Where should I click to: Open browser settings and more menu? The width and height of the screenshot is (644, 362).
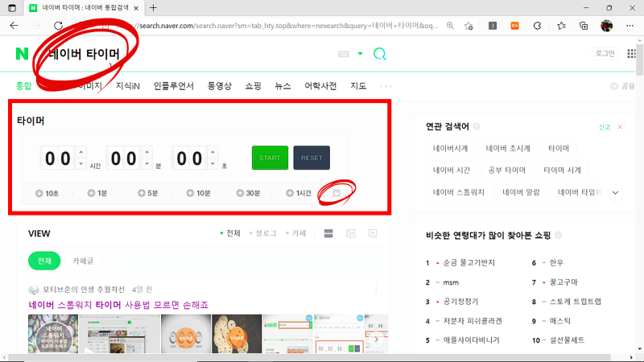click(630, 26)
